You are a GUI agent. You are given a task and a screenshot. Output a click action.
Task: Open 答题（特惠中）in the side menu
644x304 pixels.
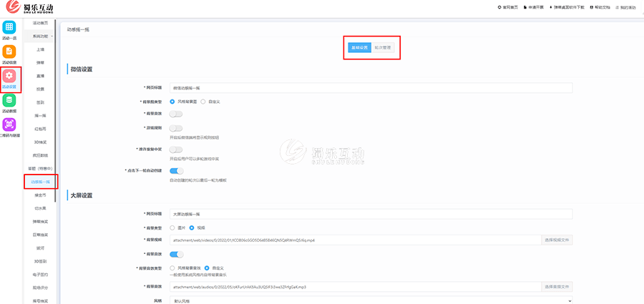pyautogui.click(x=40, y=168)
